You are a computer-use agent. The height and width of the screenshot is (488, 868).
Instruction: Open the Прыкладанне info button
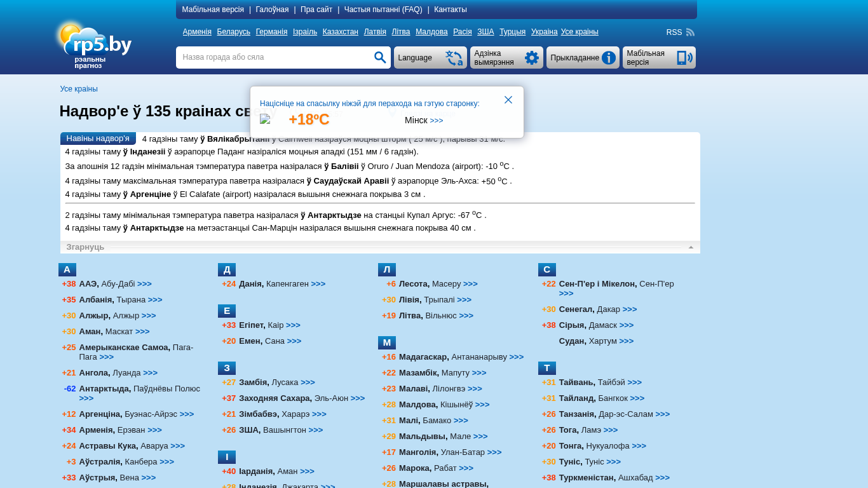(583, 58)
